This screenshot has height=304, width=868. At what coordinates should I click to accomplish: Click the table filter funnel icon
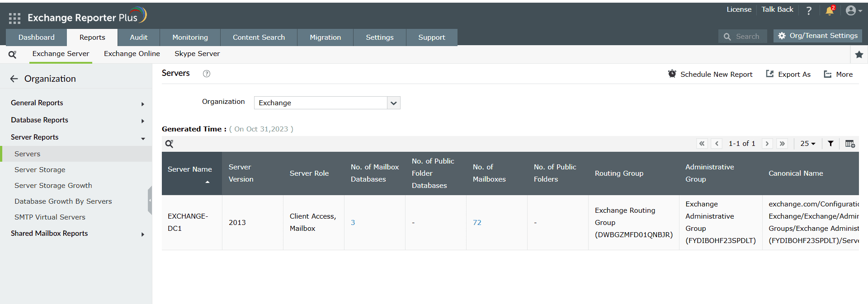pyautogui.click(x=830, y=144)
